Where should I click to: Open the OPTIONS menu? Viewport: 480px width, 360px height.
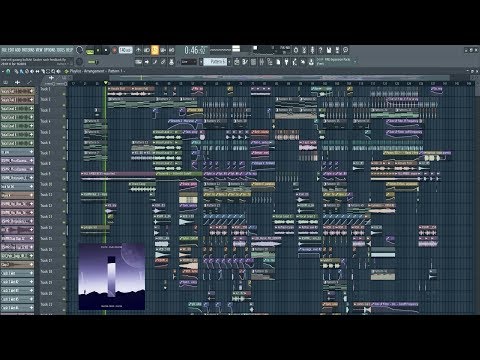(49, 50)
